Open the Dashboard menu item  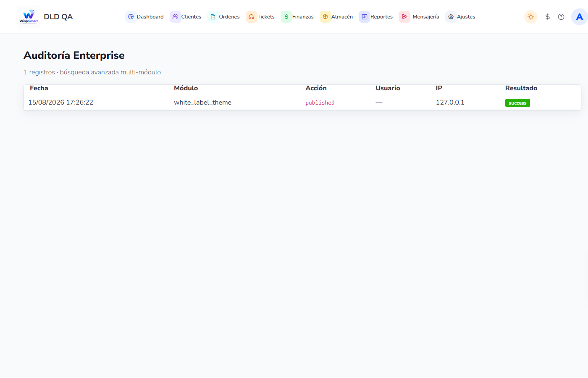pyautogui.click(x=150, y=17)
